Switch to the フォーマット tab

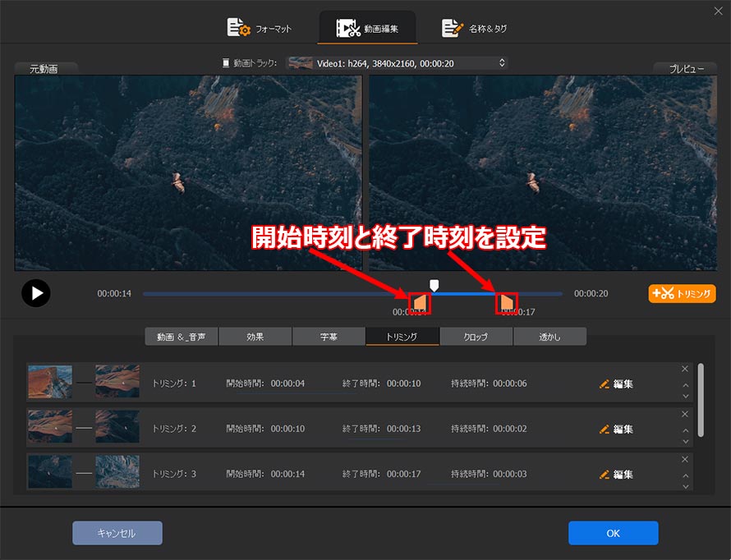[260, 29]
